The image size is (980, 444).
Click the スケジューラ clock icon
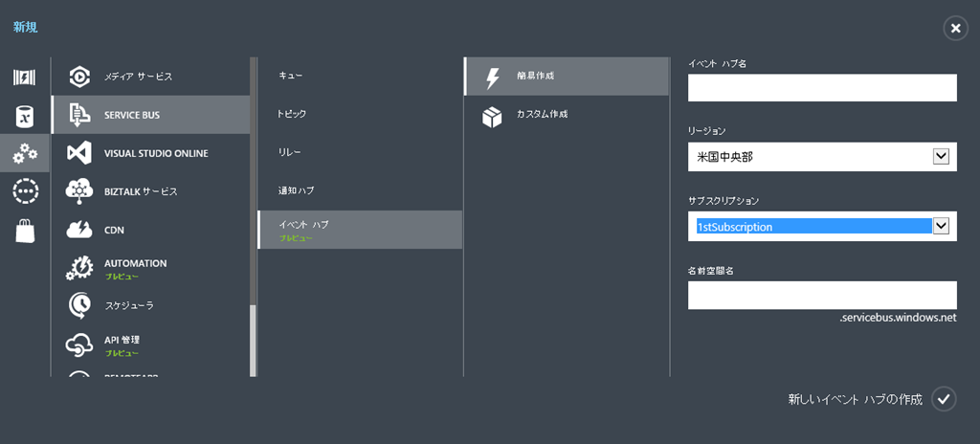79,306
